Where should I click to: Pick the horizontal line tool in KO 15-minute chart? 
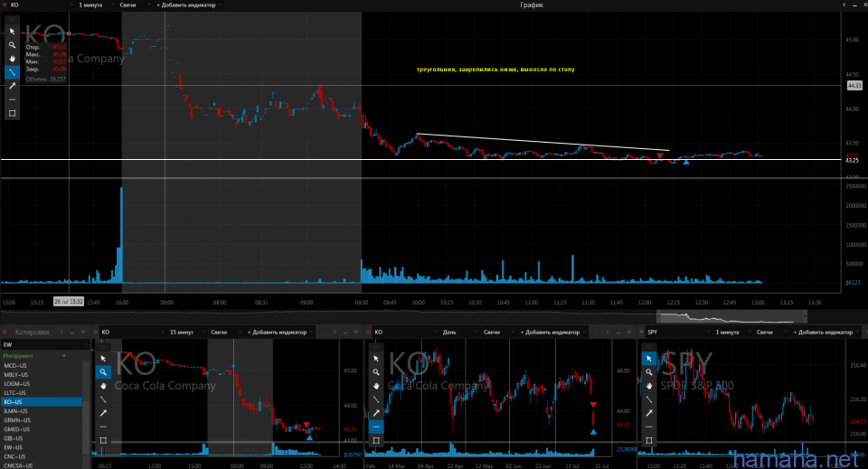103,427
